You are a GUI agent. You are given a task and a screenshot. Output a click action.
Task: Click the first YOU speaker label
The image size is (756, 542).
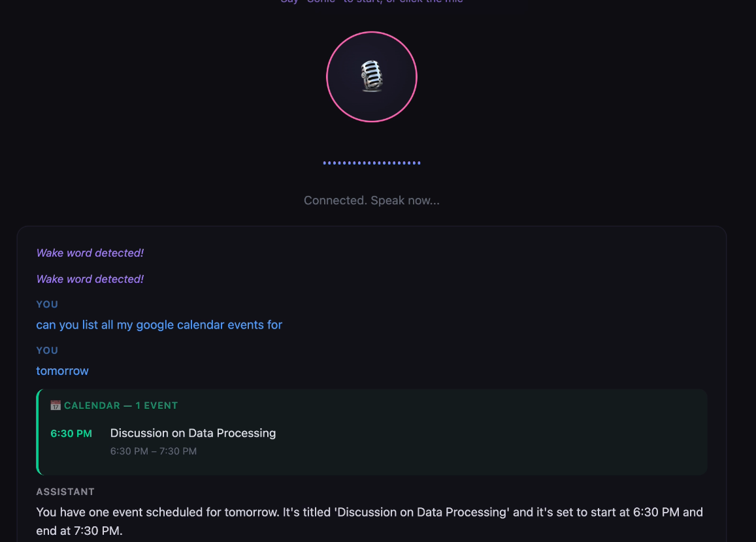(x=47, y=304)
